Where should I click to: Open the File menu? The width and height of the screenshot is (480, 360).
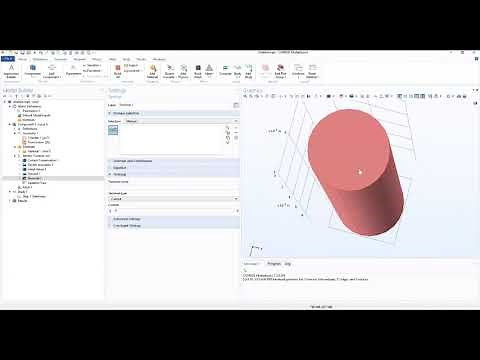point(8,59)
